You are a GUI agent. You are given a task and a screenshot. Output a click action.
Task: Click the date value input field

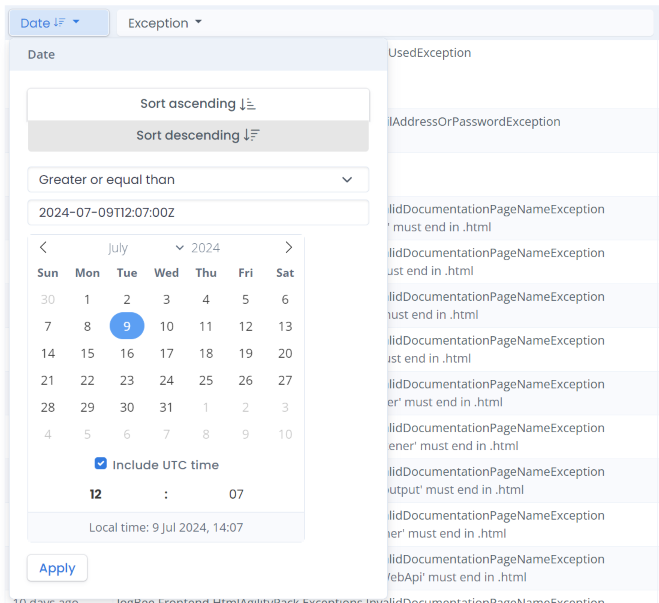[x=197, y=212]
